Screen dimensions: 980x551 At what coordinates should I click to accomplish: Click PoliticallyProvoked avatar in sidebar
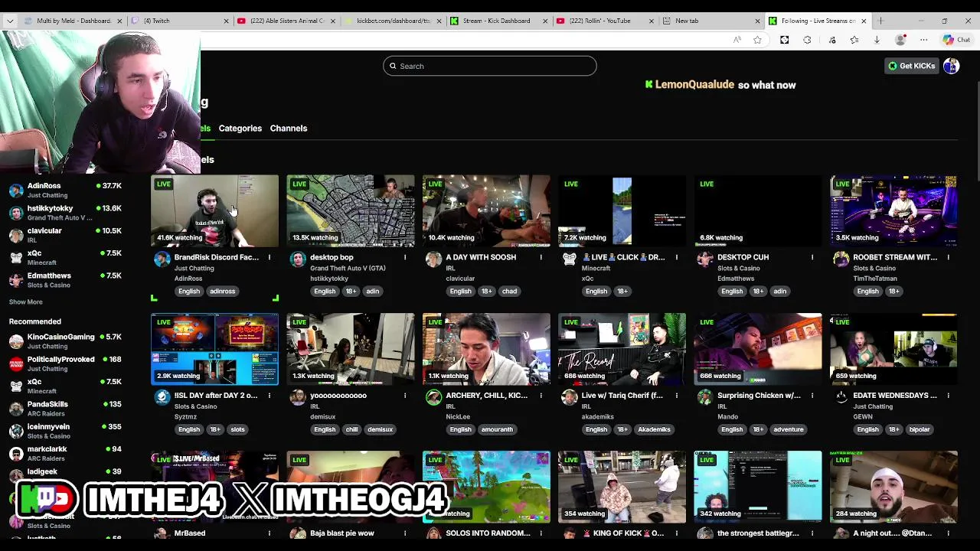16,364
